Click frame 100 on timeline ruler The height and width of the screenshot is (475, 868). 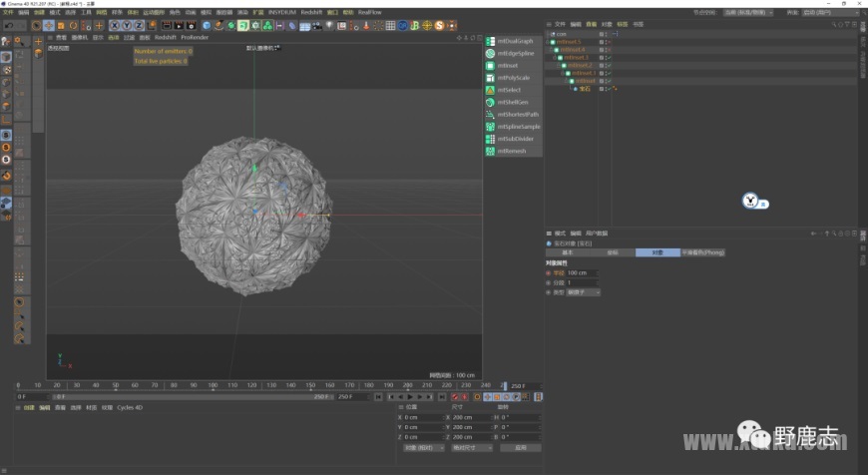coord(213,385)
